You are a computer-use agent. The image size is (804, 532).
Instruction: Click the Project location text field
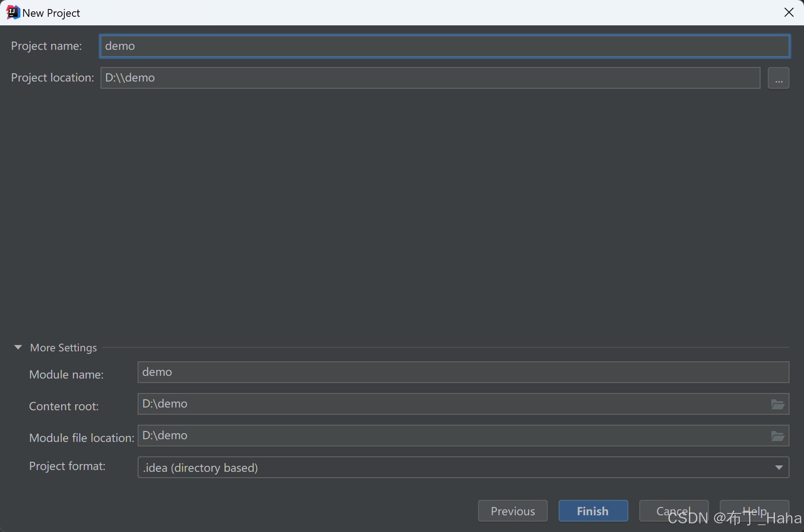coord(430,78)
